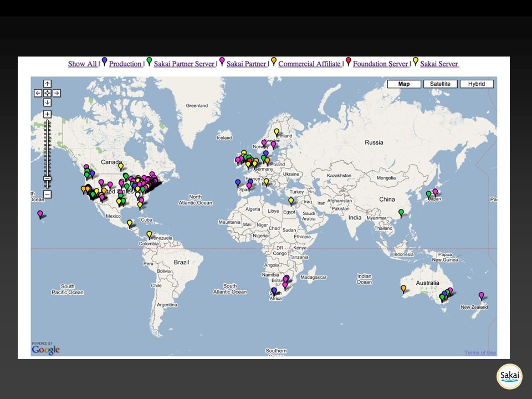
Task: Click the orange pin beside Commercial Affiliate
Action: coord(274,62)
